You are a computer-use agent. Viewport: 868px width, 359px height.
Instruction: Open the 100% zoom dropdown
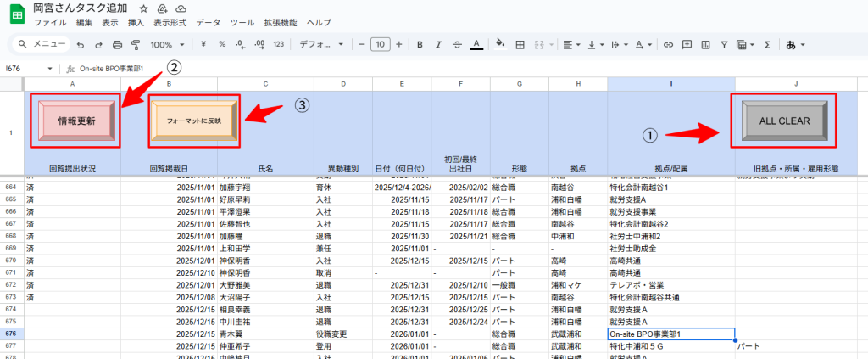click(x=166, y=44)
